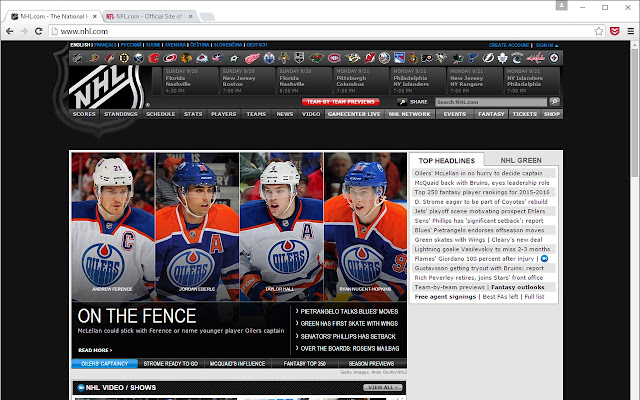Bookmark page with the star icon
This screenshot has width=640, height=400.
pyautogui.click(x=598, y=31)
